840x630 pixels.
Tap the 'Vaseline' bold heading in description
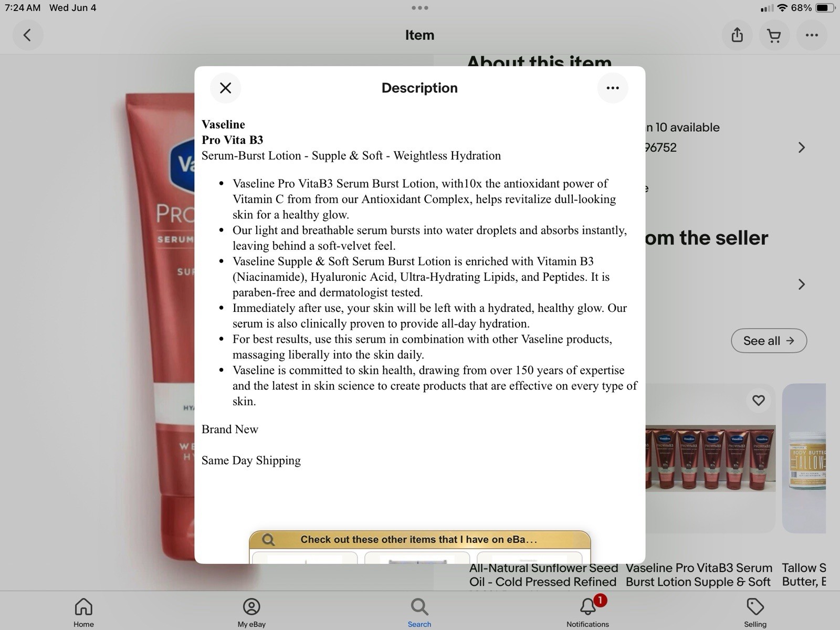tap(223, 124)
